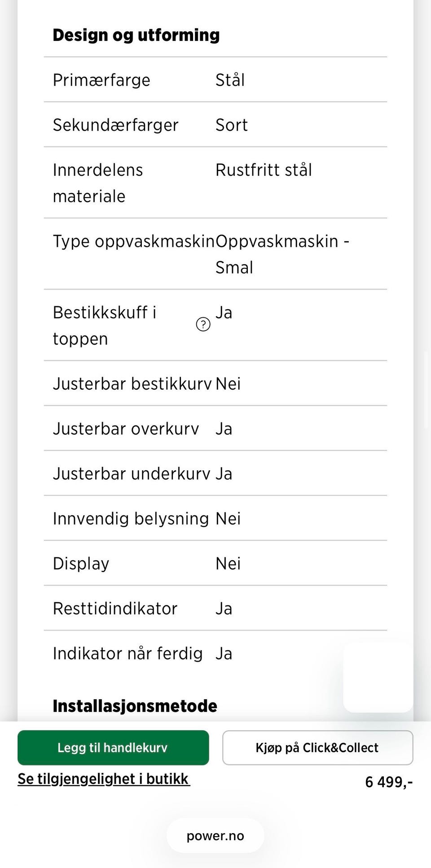This screenshot has width=431, height=868.
Task: Open Se tilgjengelighet i butikk link
Action: pyautogui.click(x=104, y=779)
